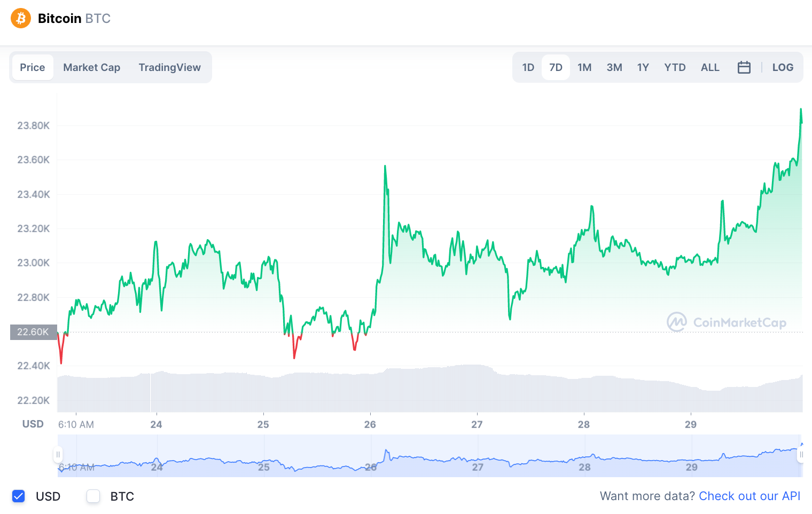Grab the left range slider handle
Viewport: 812px width, 514px height.
click(58, 455)
